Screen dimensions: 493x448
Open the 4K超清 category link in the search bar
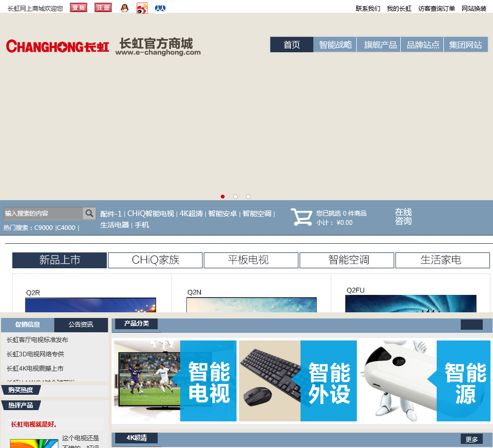pos(191,214)
